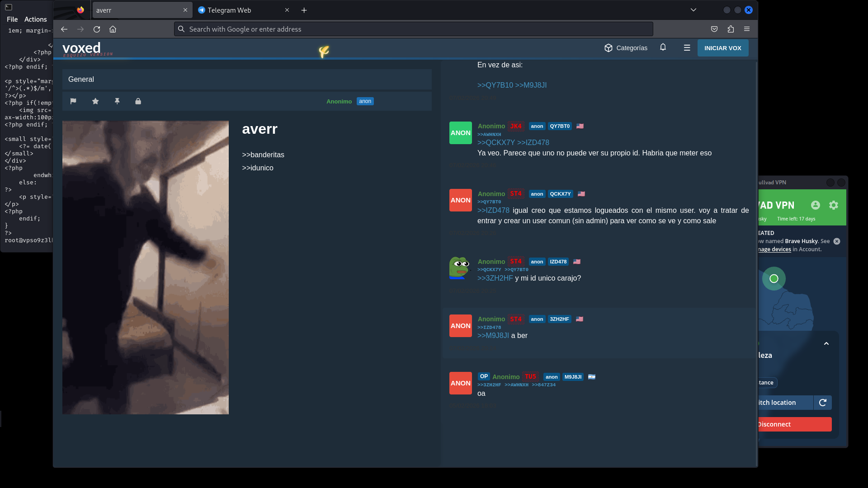The width and height of the screenshot is (868, 488).
Task: Open Mullvad VPN account icon
Action: pos(815,205)
